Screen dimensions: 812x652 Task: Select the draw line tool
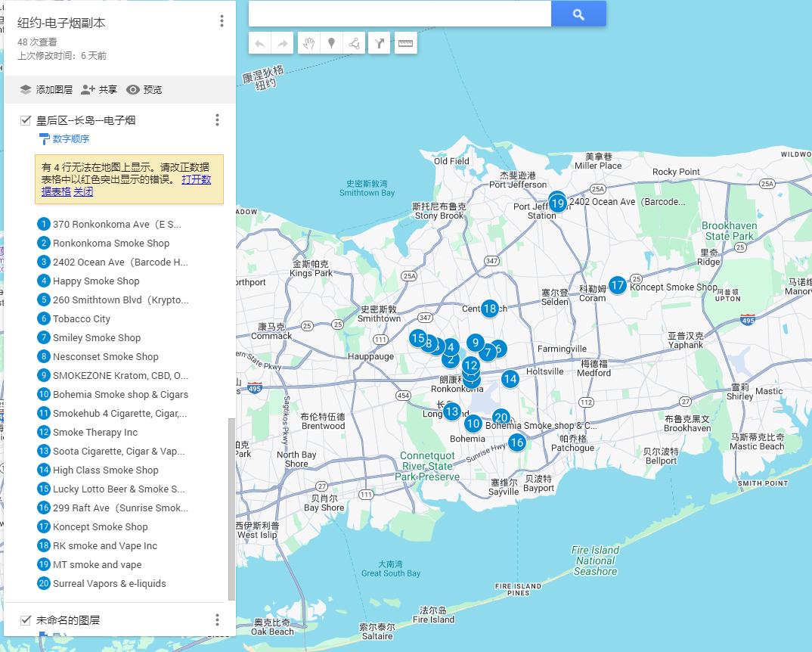coord(354,43)
